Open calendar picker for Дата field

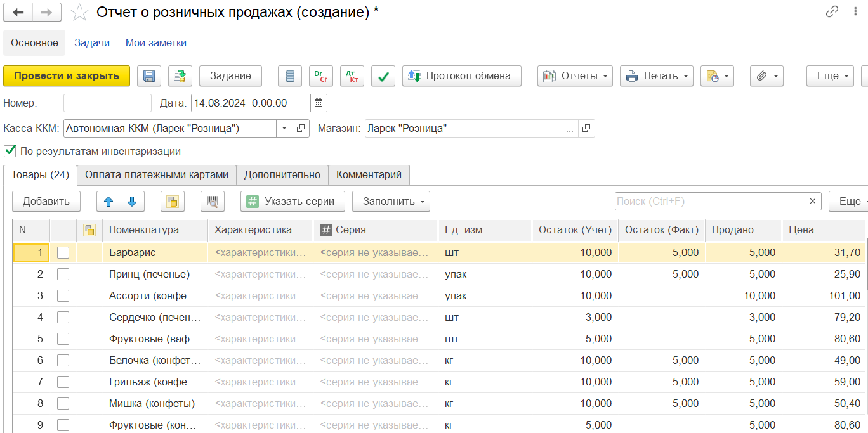pos(319,103)
